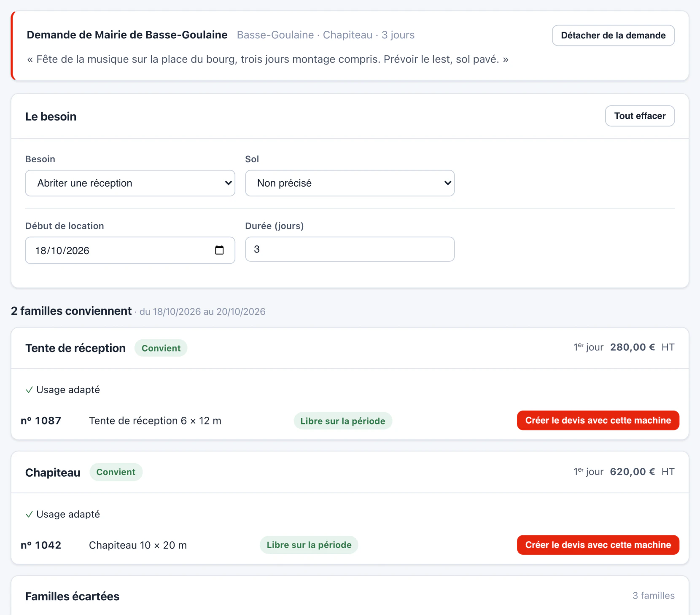Click the 280,00 € first-day price
Viewport: 700px width, 615px height.
click(x=633, y=347)
